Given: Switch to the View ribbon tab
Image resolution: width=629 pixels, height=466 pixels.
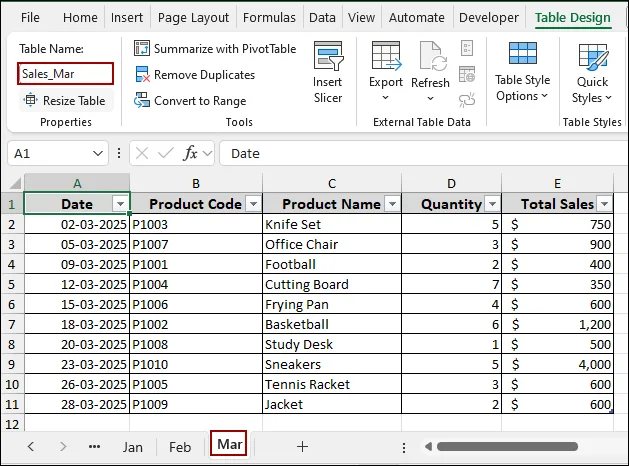Looking at the screenshot, I should 361,18.
